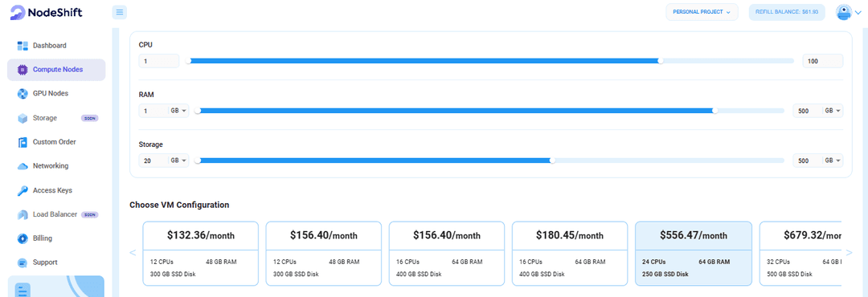Click the Storage cube icon
Screen dimensions: 868x297
pos(23,118)
